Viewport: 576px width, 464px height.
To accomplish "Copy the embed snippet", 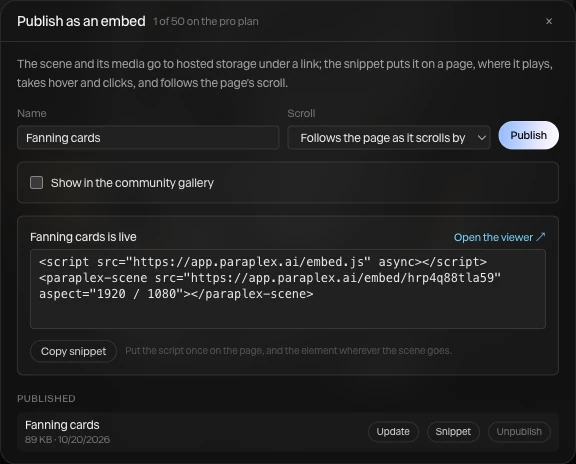I will point(73,351).
